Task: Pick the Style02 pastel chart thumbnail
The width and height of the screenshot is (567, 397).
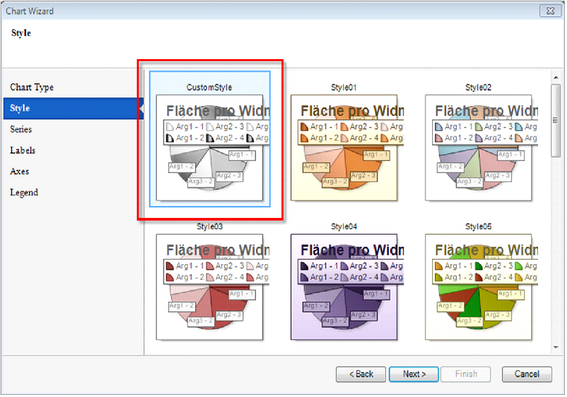Action: pyautogui.click(x=478, y=148)
